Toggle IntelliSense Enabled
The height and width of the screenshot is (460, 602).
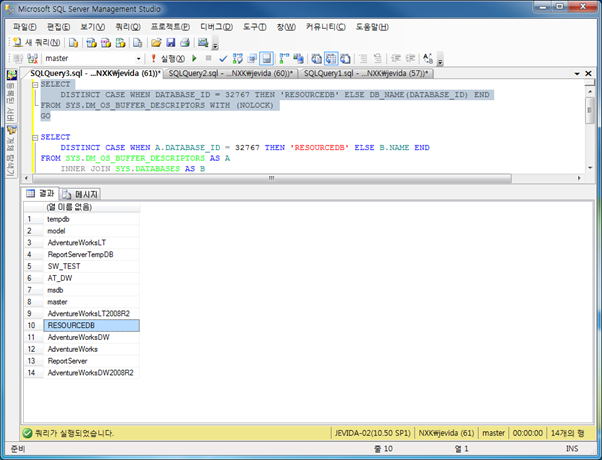pos(266,59)
